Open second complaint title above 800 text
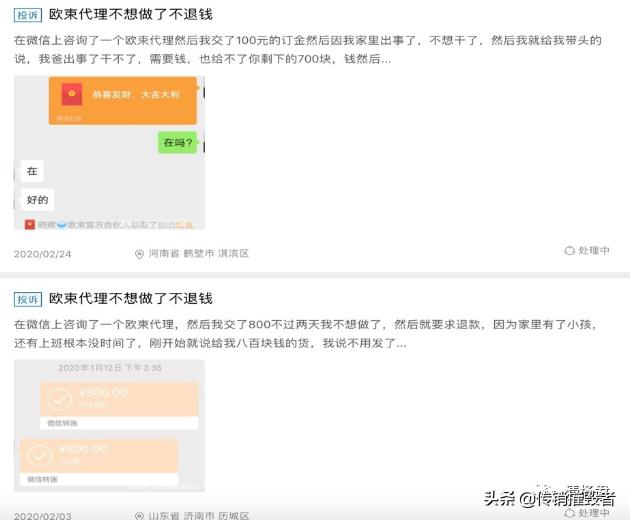 (x=131, y=298)
